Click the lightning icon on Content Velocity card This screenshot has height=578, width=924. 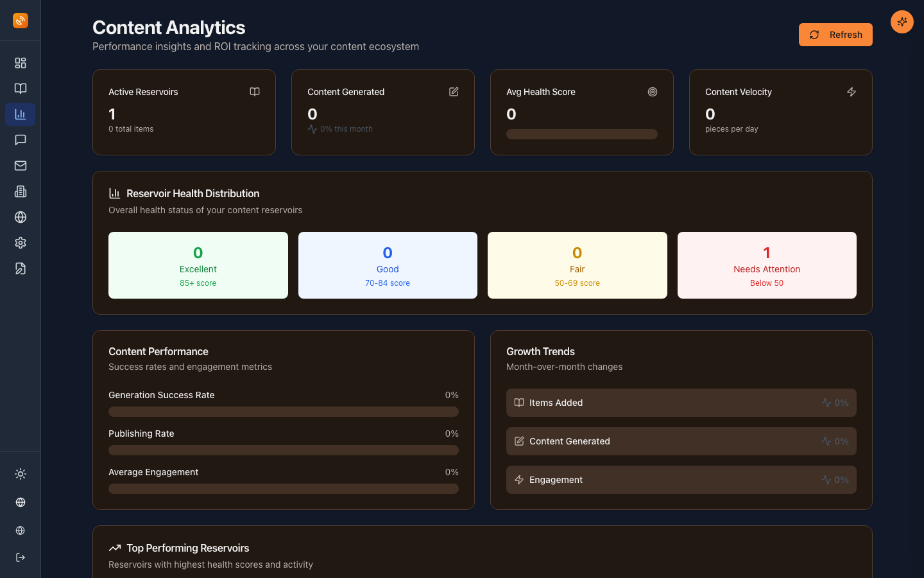click(851, 92)
